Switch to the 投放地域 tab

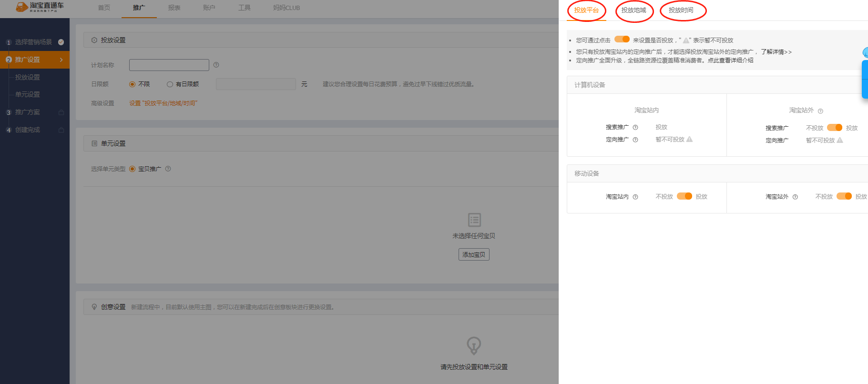point(633,10)
